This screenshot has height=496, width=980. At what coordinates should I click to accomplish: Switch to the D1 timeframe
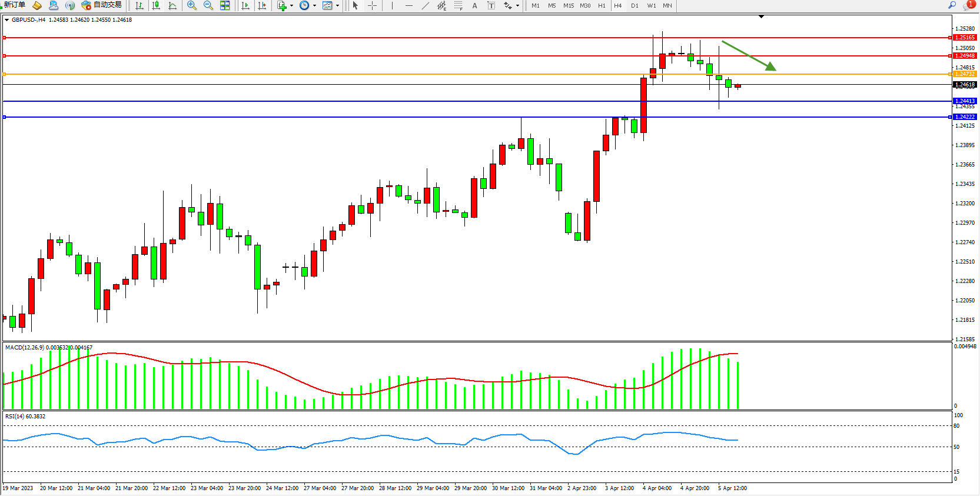tap(634, 5)
